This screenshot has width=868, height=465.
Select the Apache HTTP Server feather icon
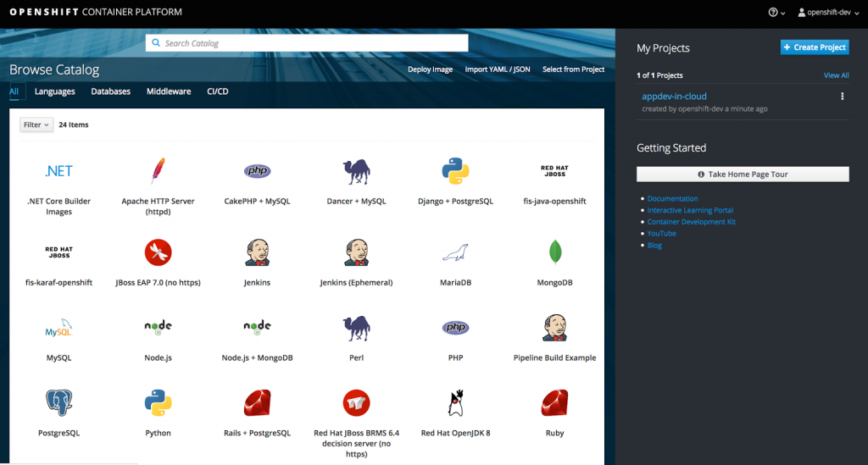tap(158, 171)
